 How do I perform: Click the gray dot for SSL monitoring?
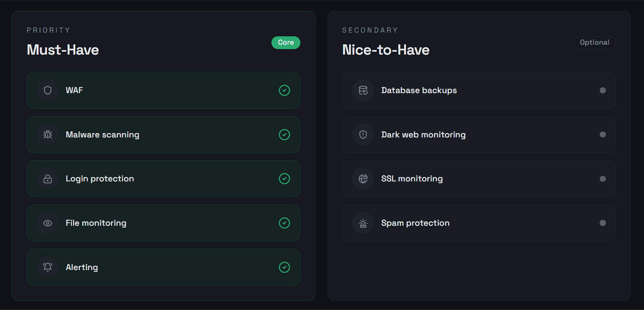(x=603, y=179)
